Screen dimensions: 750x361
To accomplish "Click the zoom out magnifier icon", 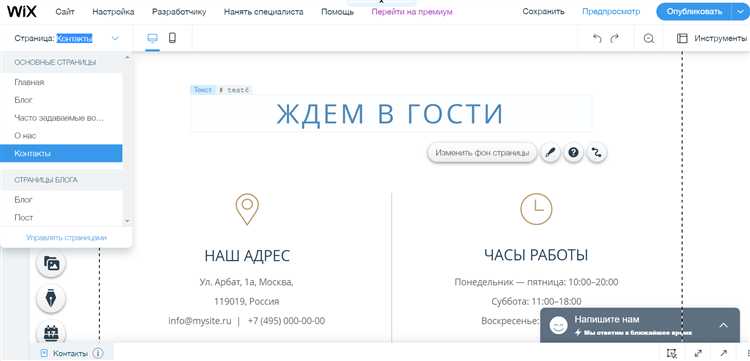I will (x=649, y=39).
